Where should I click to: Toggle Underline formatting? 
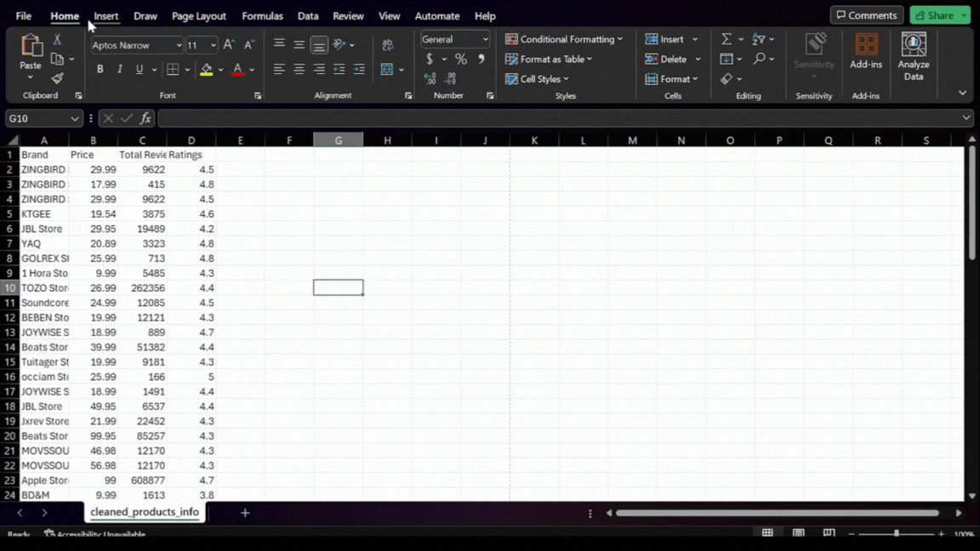coord(140,70)
